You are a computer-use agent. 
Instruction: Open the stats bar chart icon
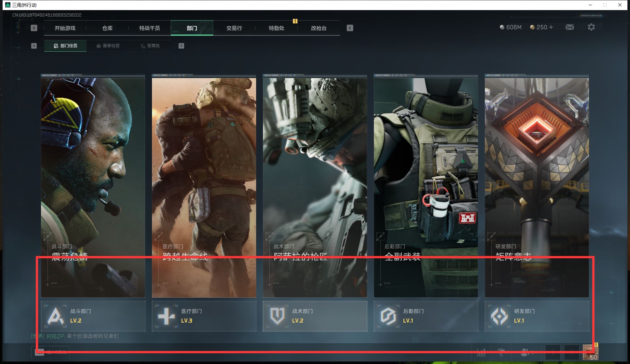[x=481, y=352]
